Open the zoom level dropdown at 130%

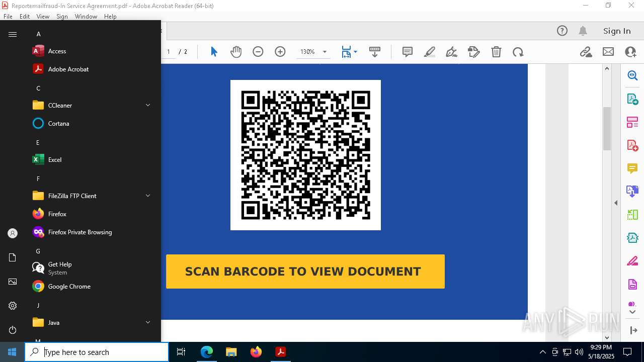(325, 52)
